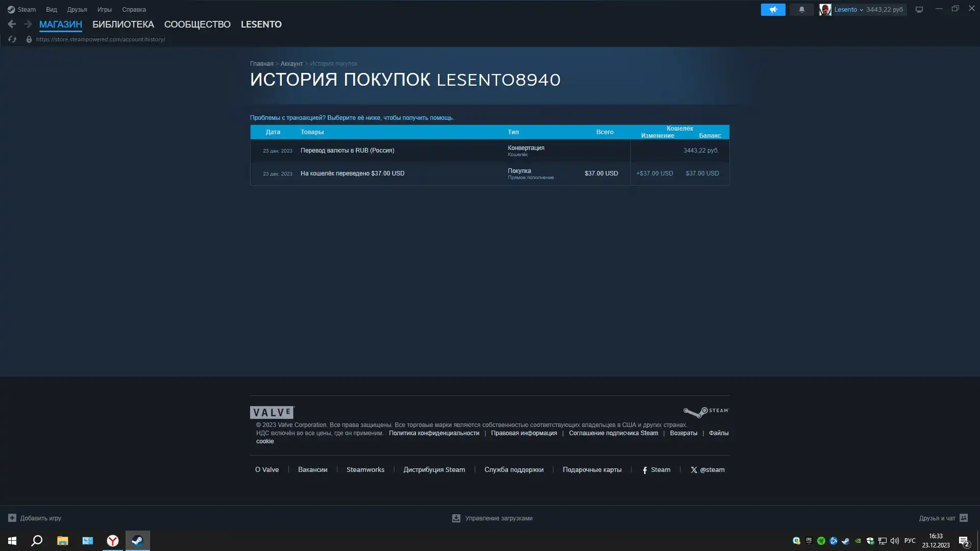Screen dimensions: 980x551
Task: Open the Справка menu
Action: coord(134,10)
